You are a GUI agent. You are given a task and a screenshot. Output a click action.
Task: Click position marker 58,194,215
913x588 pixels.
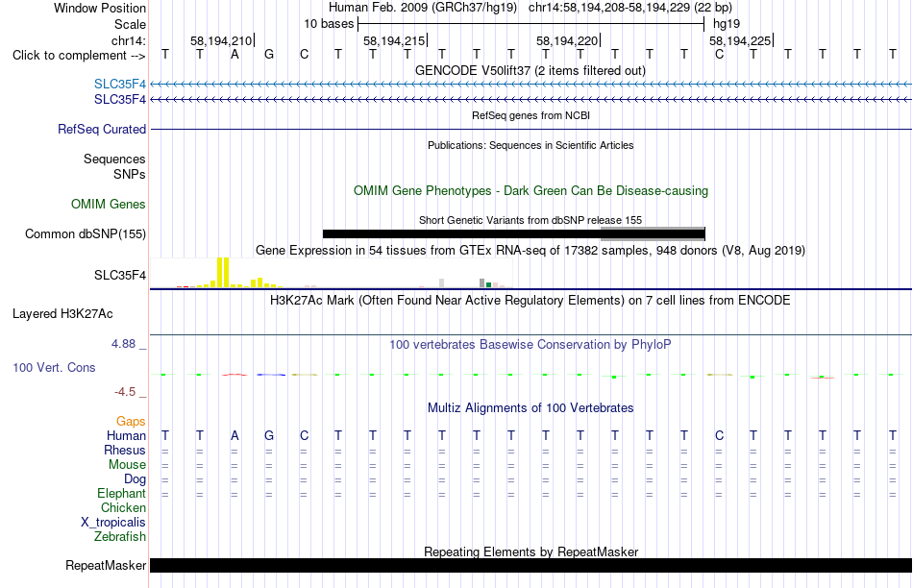click(394, 40)
